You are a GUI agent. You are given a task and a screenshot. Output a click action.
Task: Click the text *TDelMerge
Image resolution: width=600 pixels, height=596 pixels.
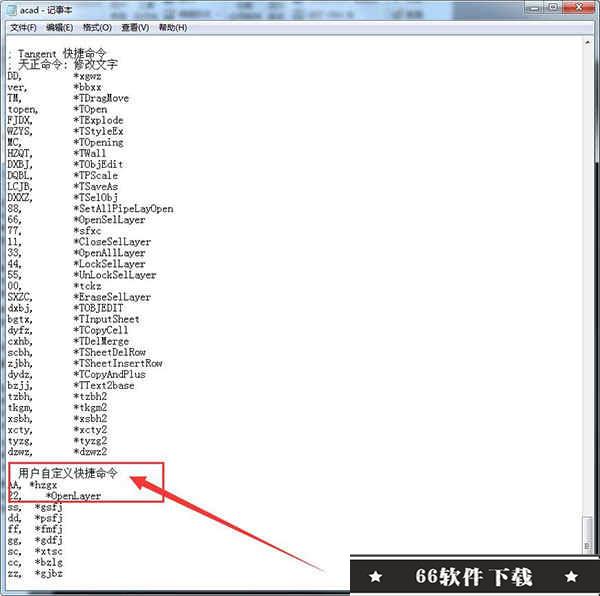(x=101, y=341)
